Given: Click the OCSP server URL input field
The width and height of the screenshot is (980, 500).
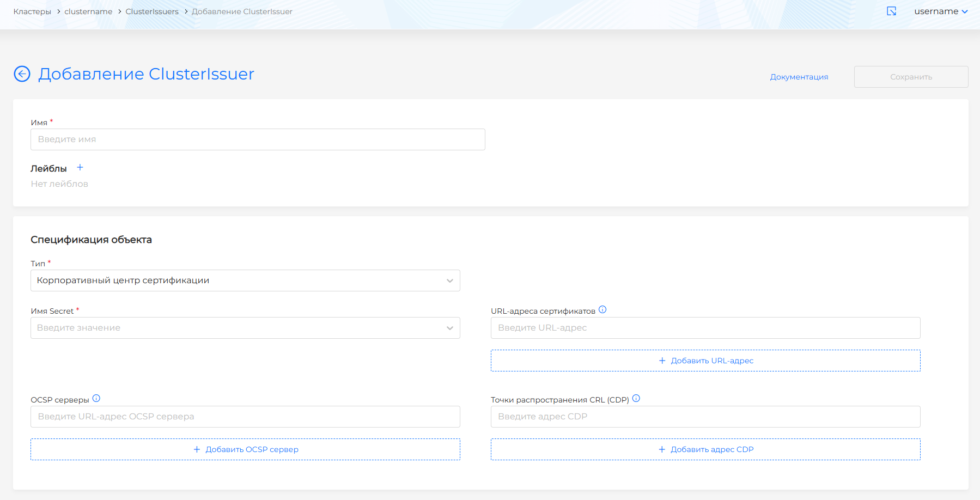Looking at the screenshot, I should click(245, 417).
